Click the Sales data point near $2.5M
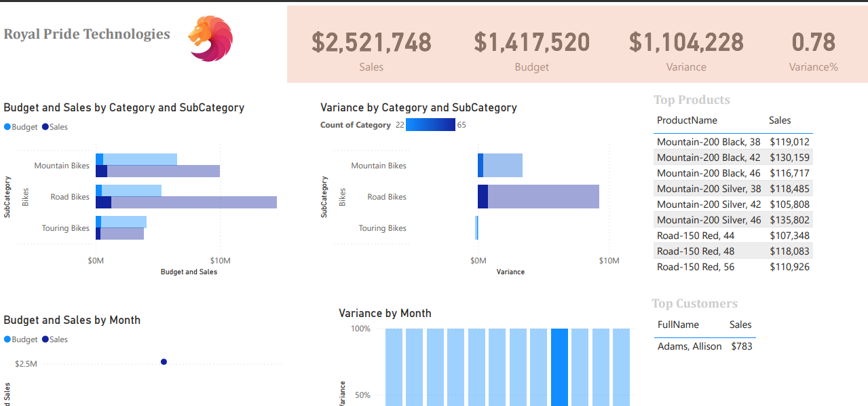The width and height of the screenshot is (868, 406). click(x=164, y=362)
